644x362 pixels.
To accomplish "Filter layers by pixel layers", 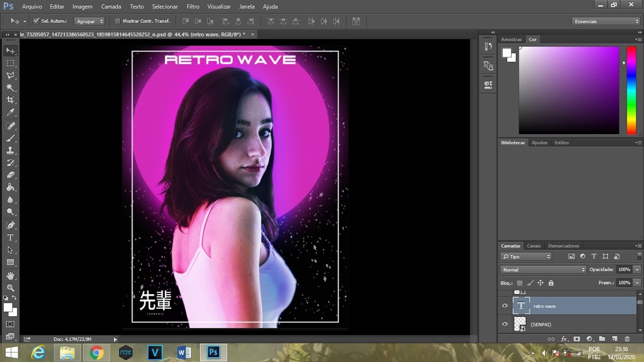I will point(572,256).
